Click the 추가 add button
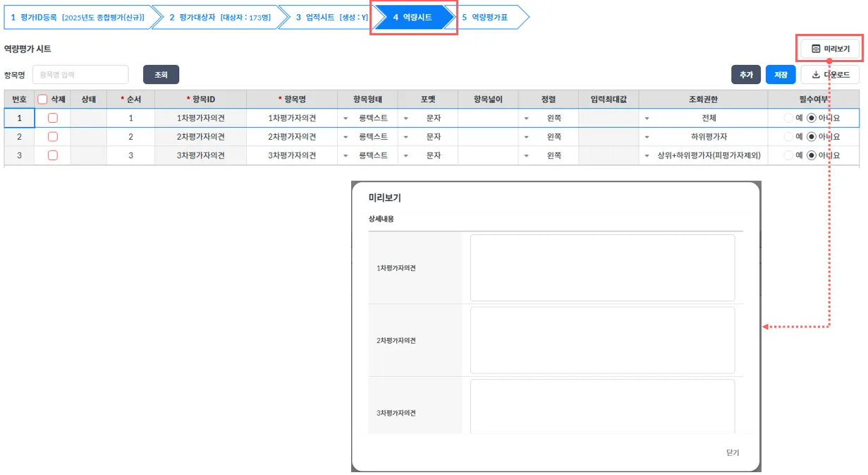The image size is (868, 475). click(746, 75)
